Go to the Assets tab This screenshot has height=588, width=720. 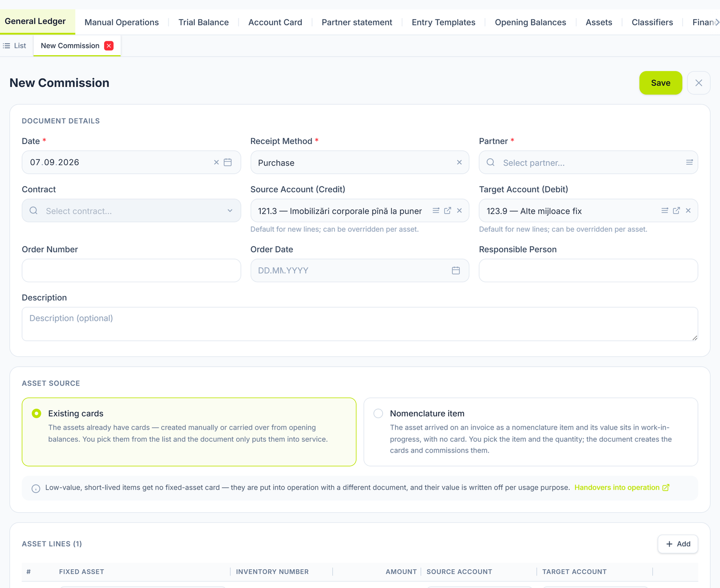pos(599,23)
